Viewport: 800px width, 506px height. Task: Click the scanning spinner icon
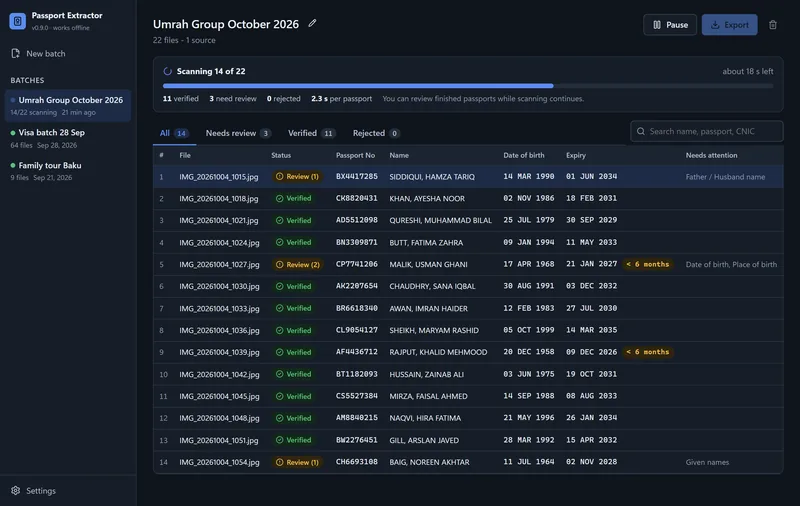point(167,71)
